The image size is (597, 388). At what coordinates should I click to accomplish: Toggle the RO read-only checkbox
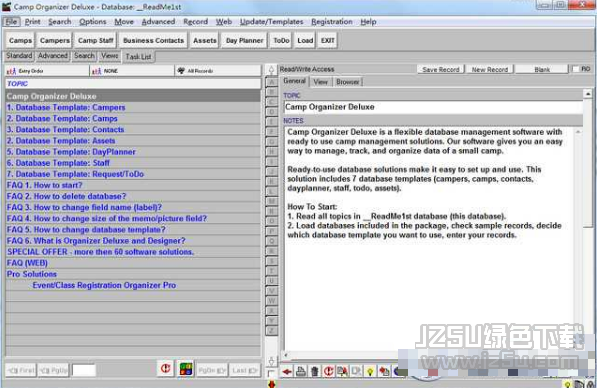point(576,69)
